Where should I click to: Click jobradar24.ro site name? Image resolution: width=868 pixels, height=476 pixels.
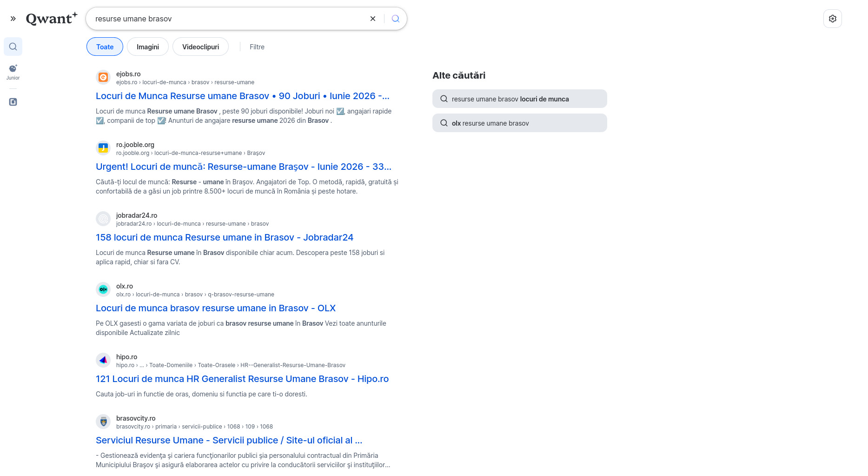(x=137, y=215)
